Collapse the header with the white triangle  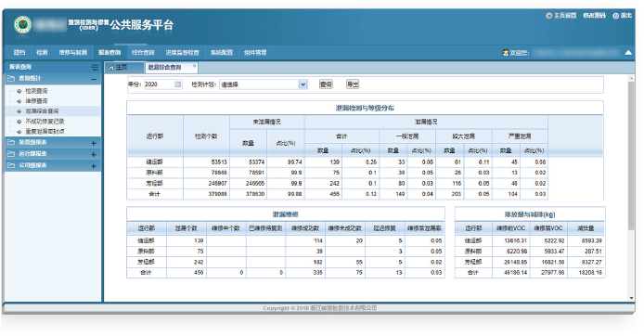click(x=628, y=53)
